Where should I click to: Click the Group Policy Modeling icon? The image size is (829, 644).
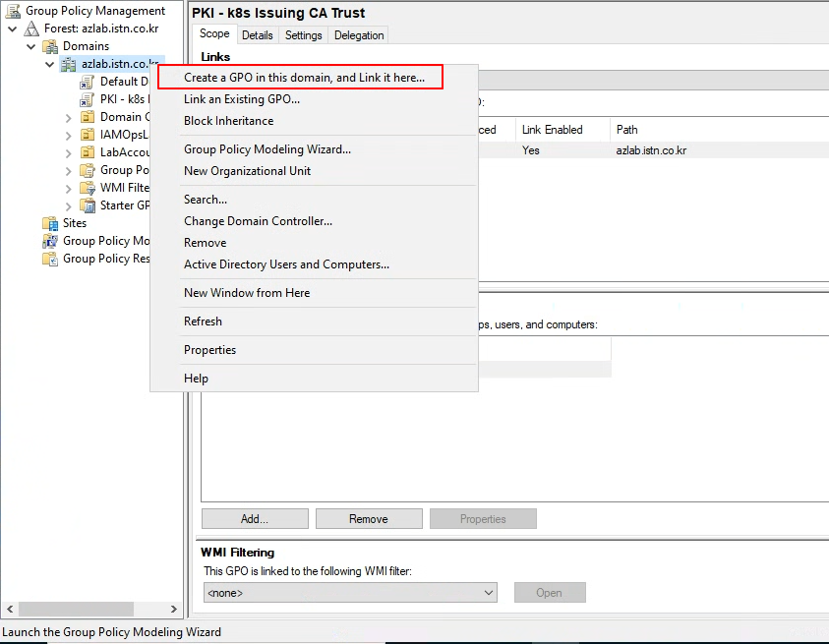coord(50,241)
